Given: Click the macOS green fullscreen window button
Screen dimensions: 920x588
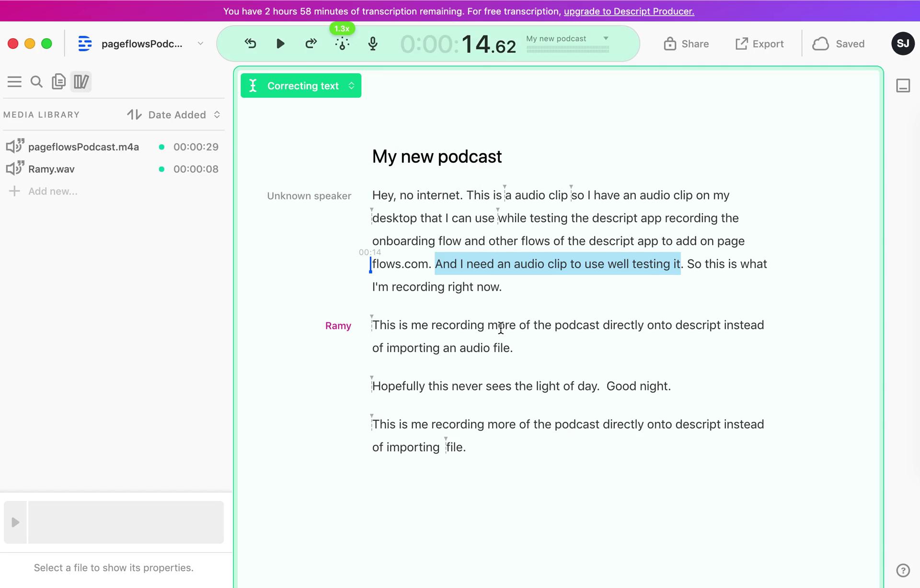Looking at the screenshot, I should point(46,44).
